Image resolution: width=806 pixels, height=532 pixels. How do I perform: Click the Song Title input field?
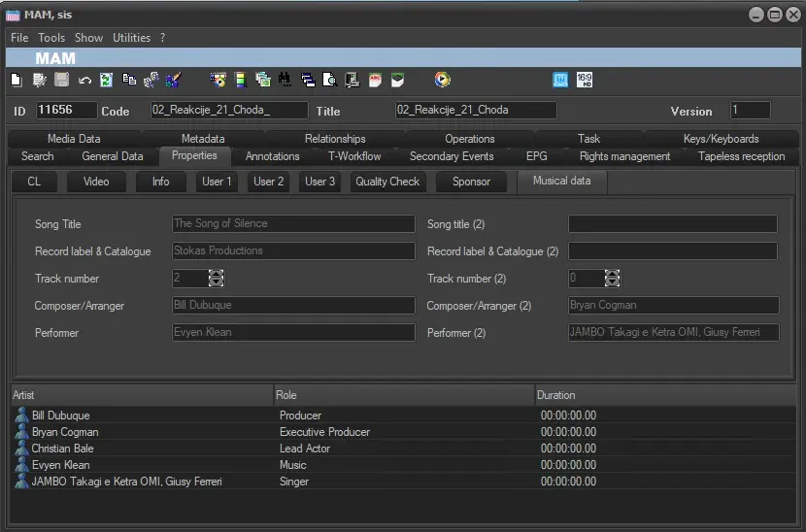(292, 223)
